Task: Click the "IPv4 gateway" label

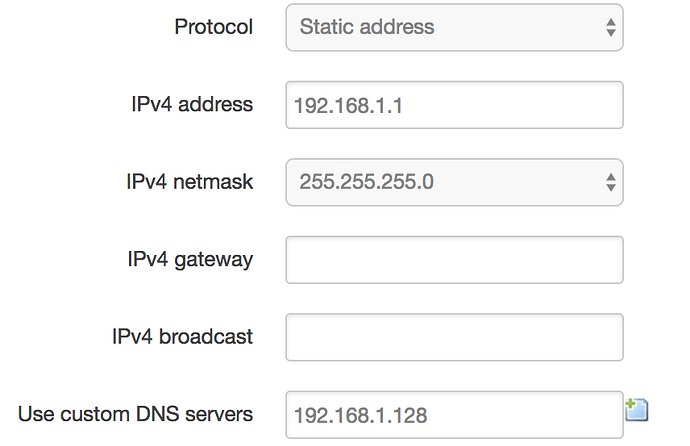Action: pyautogui.click(x=190, y=260)
